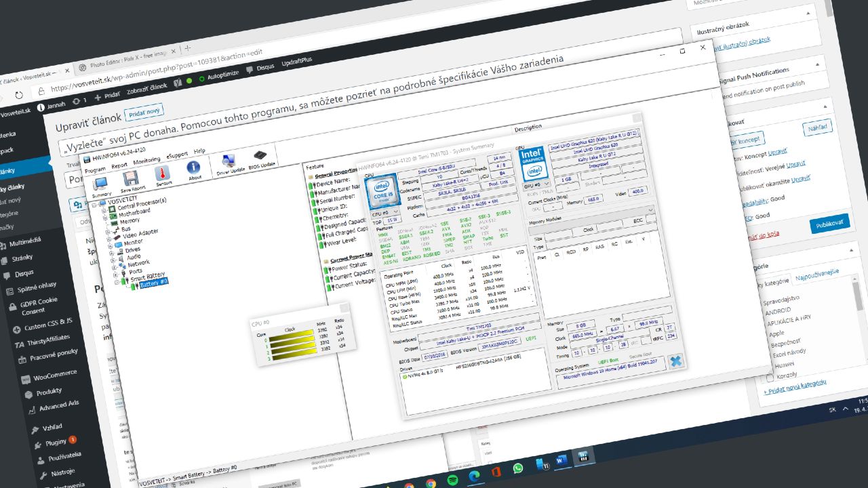
Task: Click the Disqus comment icon in admin bar
Action: (250, 69)
